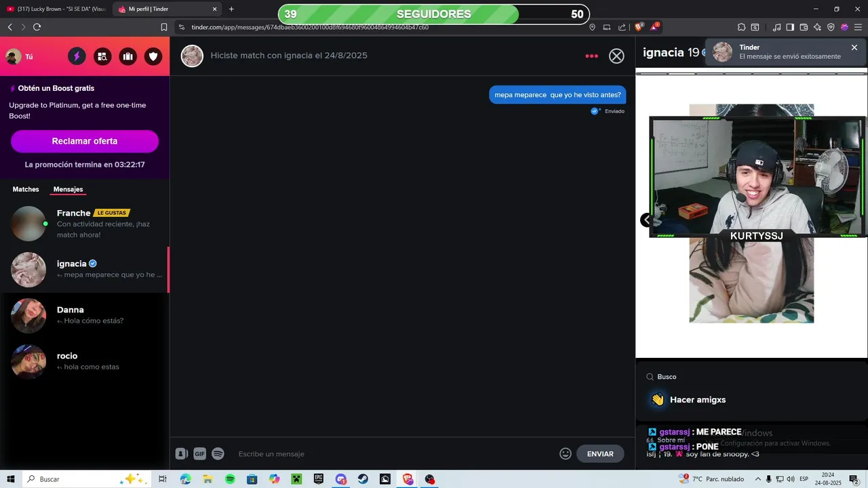Screen dimensions: 868x488
Task: Click the ENVIAR send button
Action: 600,454
